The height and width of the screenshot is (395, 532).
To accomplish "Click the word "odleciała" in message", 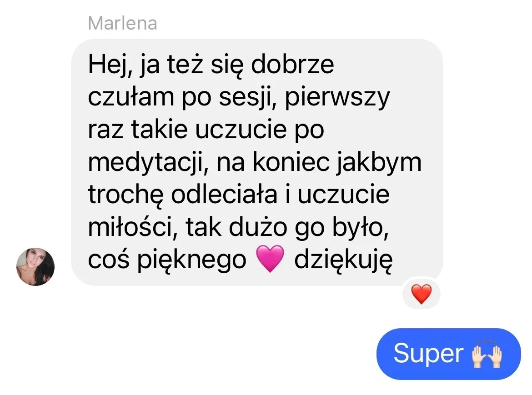I will (x=224, y=195).
